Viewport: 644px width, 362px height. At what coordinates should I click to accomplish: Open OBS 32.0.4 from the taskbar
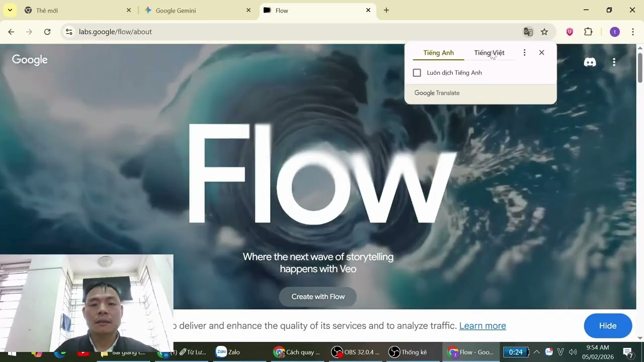(355, 352)
